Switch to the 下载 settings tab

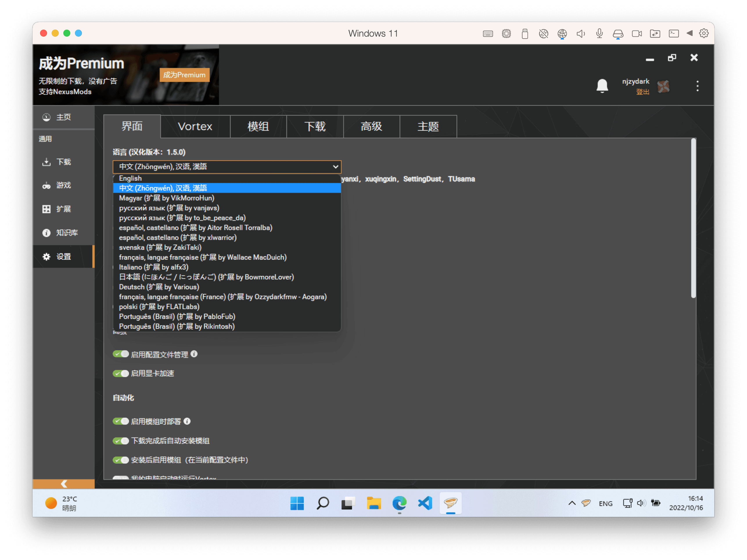(315, 127)
